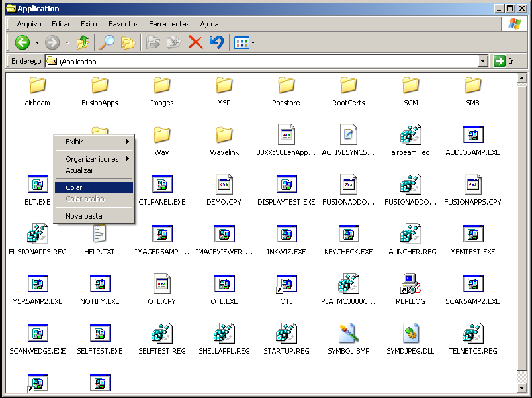Open the Back button history dropdown
532x398 pixels.
tap(37, 43)
